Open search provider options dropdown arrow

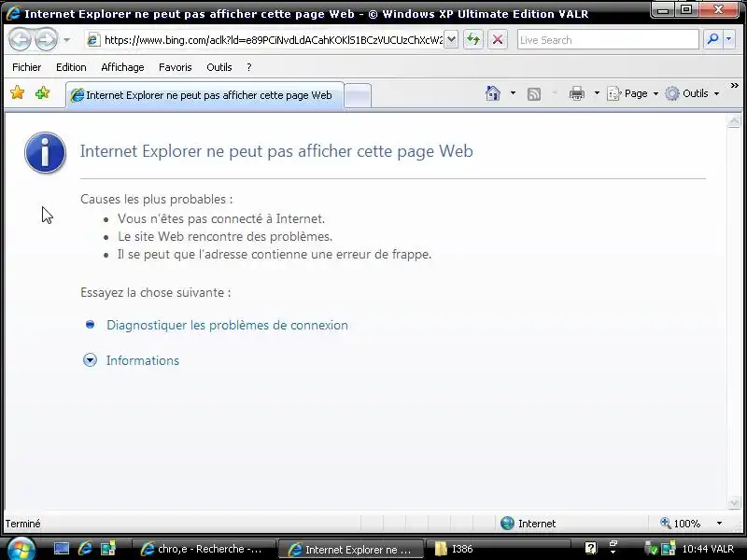tap(729, 39)
